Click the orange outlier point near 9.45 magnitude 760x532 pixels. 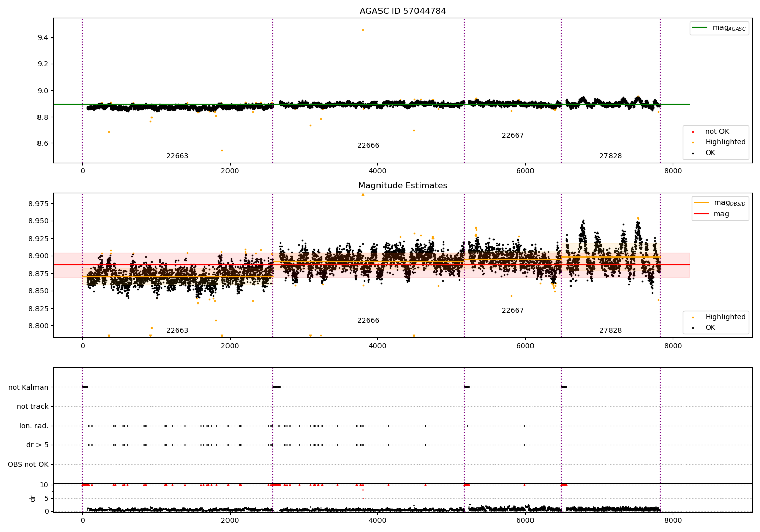[363, 30]
